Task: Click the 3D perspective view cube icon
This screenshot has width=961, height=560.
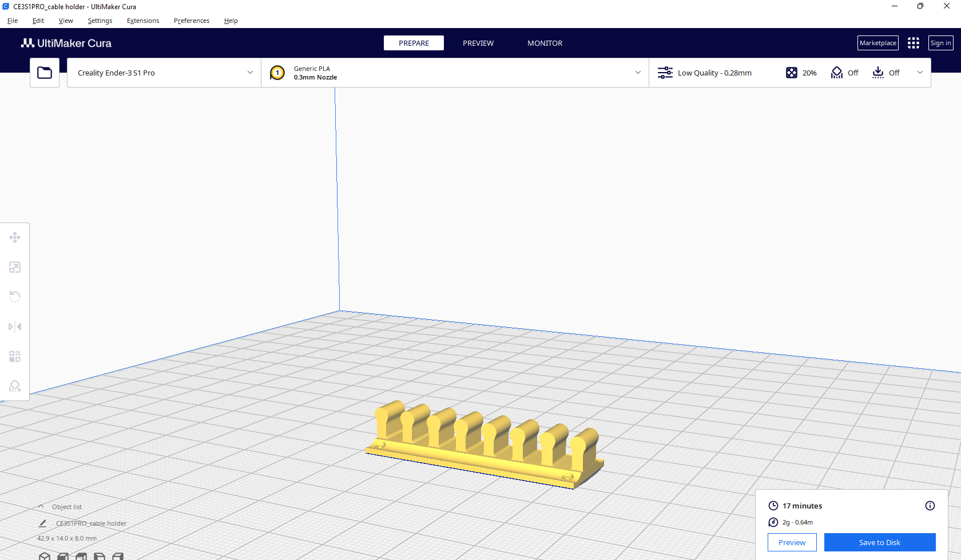Action: click(45, 556)
